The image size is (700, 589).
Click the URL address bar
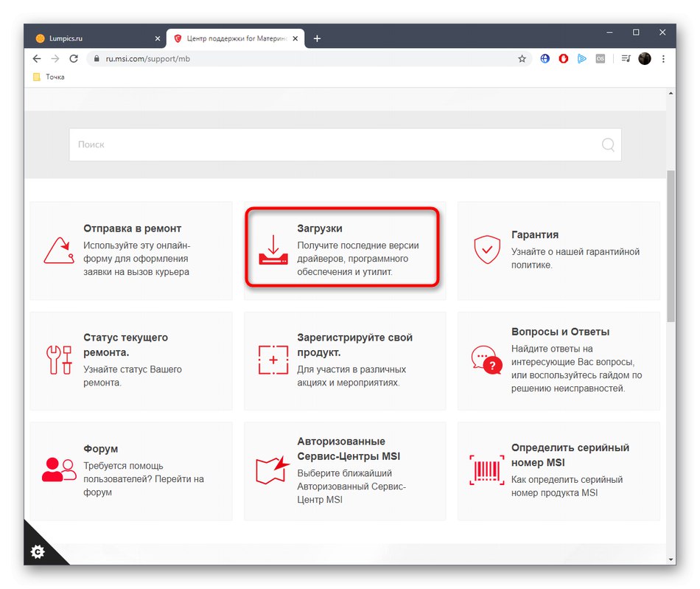point(308,58)
